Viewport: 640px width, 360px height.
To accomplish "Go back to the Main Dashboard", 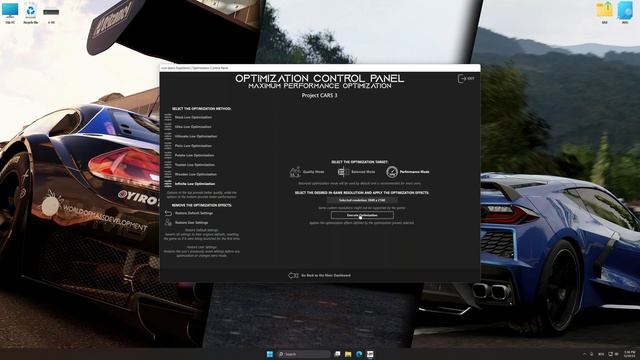I will [x=320, y=276].
